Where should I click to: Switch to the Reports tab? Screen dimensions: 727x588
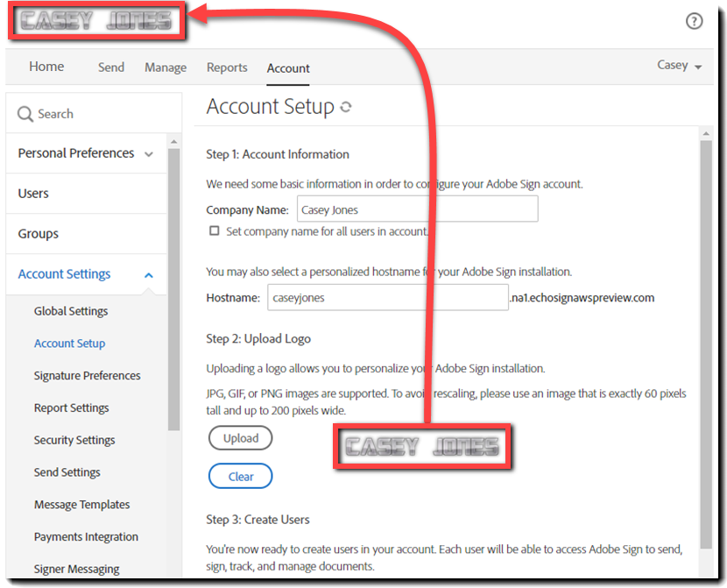pos(227,67)
